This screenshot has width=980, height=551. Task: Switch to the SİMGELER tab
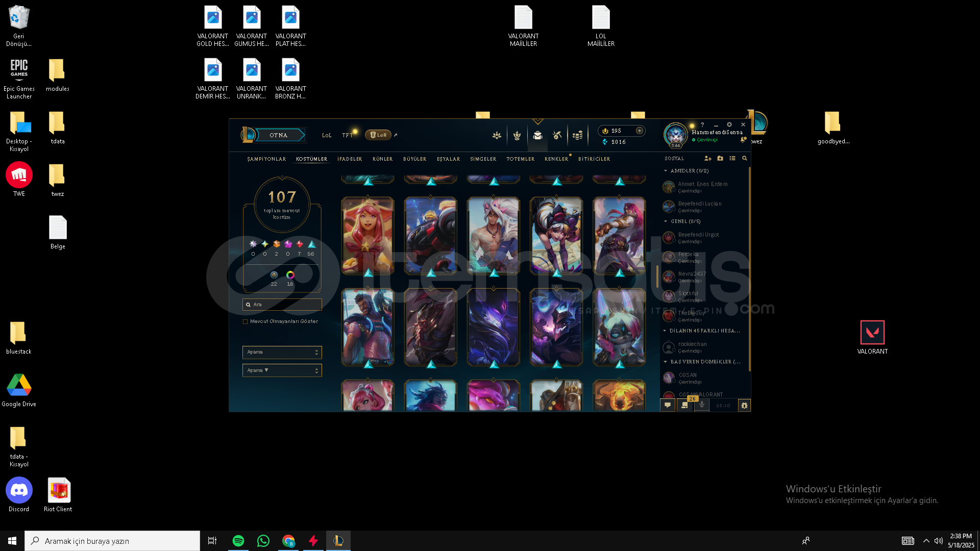coord(483,159)
